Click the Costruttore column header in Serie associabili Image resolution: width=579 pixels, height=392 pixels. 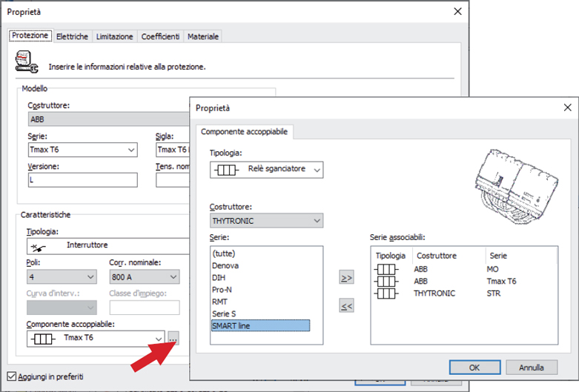[x=437, y=256]
